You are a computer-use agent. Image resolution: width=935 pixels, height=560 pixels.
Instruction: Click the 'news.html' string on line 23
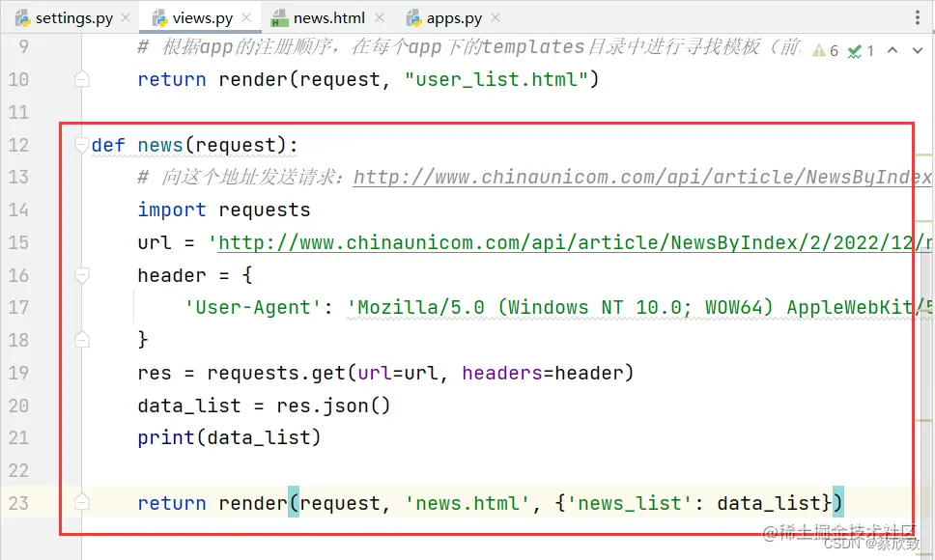(467, 503)
